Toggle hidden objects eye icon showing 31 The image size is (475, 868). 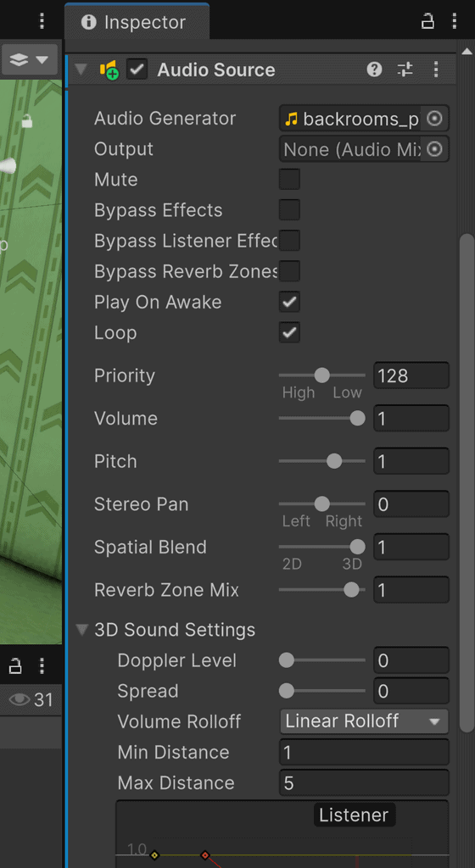click(x=20, y=699)
